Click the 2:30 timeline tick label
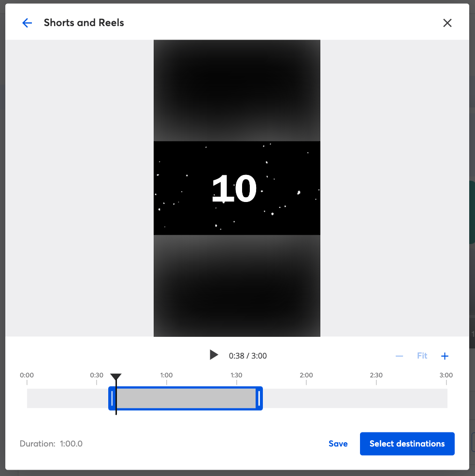The image size is (475, 476). (x=376, y=375)
